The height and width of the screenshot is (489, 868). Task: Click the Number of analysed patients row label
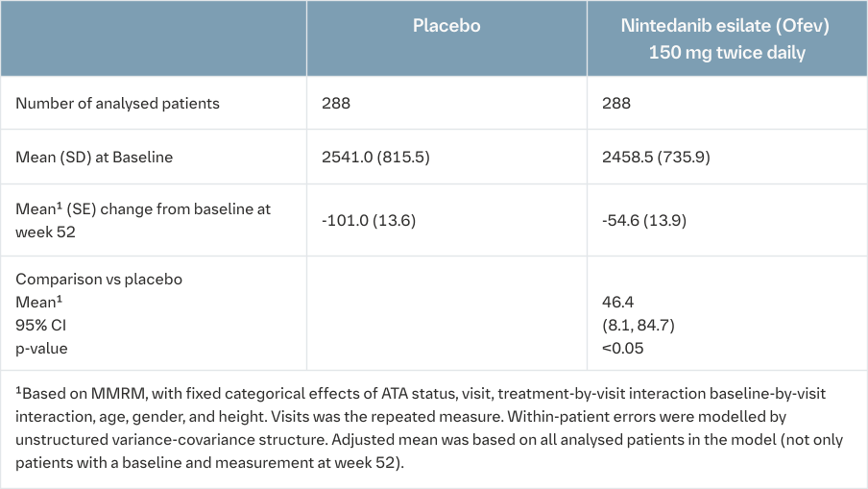click(118, 103)
